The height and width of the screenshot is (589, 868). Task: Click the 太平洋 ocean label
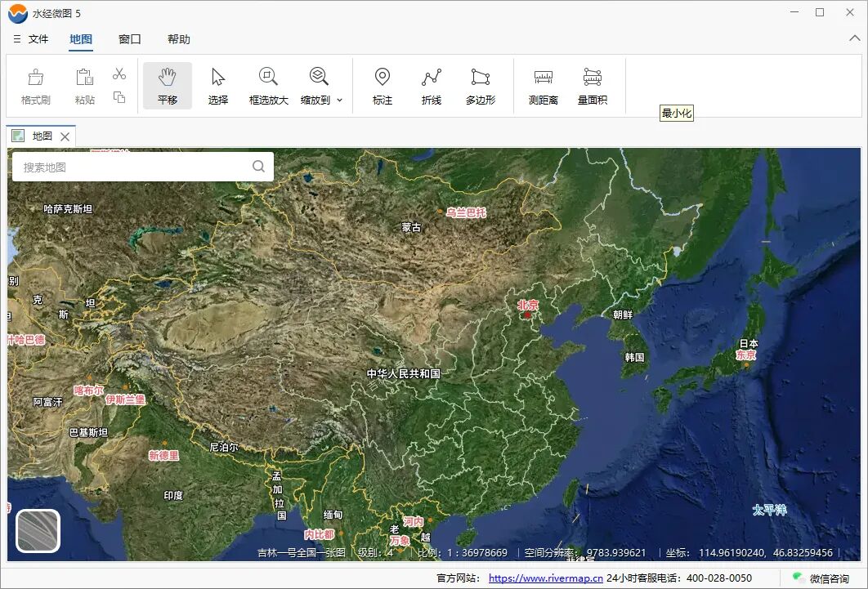click(x=769, y=510)
